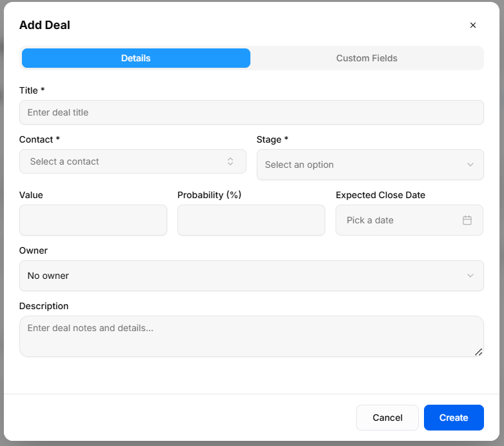Click the Owner dropdown chevron arrow

(470, 276)
